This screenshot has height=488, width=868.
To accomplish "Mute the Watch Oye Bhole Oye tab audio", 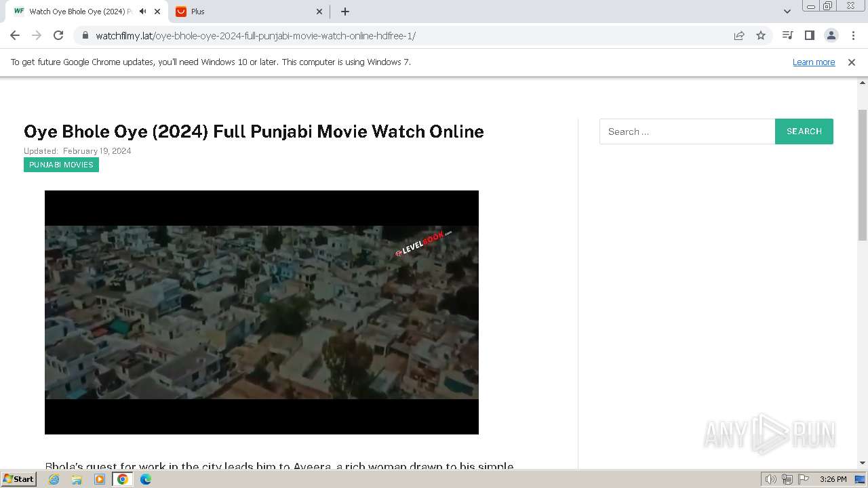I will point(142,12).
